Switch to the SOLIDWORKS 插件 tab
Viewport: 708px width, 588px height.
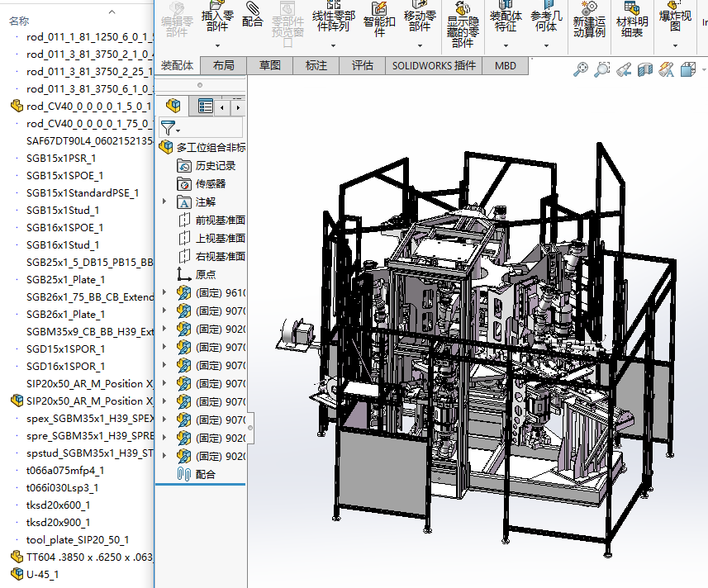[434, 65]
